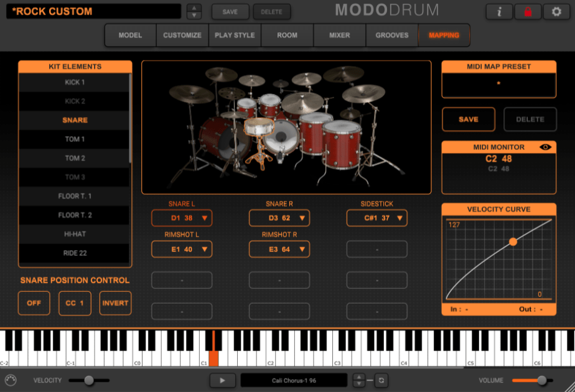Click the red lock icon
The width and height of the screenshot is (575, 392).
pos(528,12)
